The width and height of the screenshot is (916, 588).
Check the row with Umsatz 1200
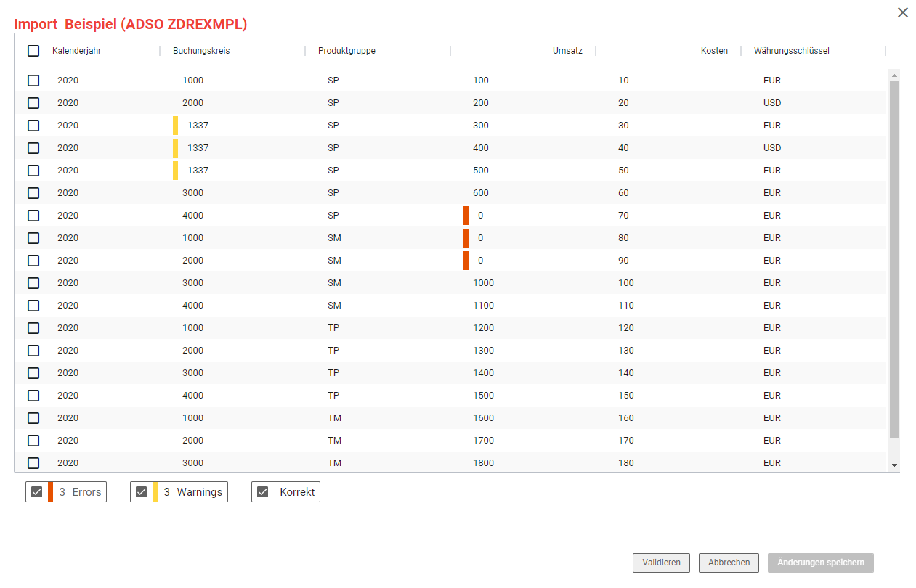pyautogui.click(x=33, y=328)
